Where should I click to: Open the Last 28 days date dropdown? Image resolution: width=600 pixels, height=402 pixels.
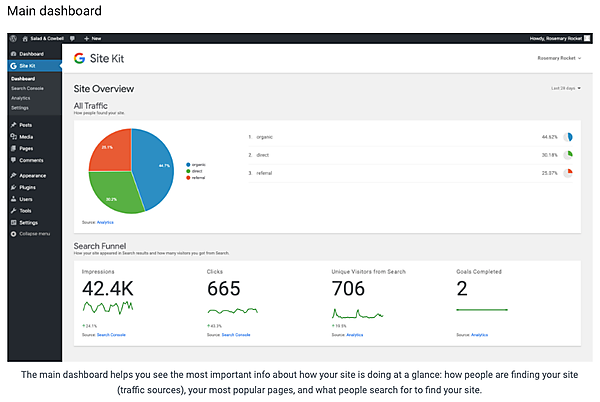pyautogui.click(x=566, y=89)
